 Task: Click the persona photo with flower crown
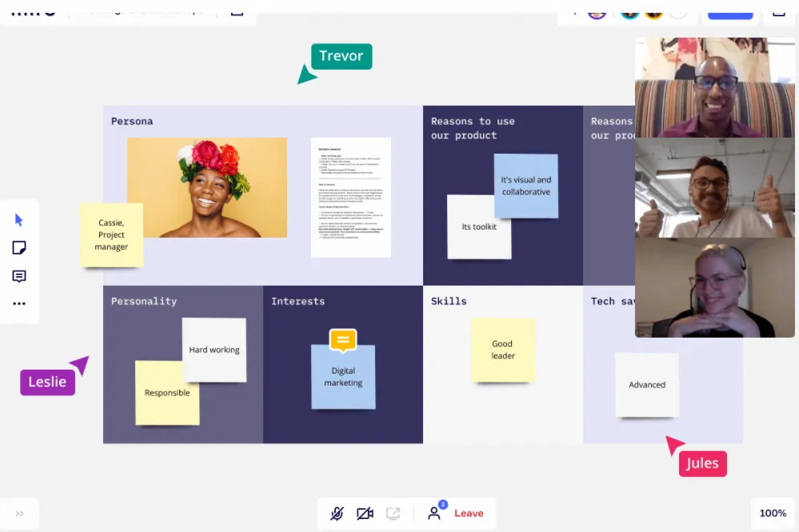tap(206, 187)
